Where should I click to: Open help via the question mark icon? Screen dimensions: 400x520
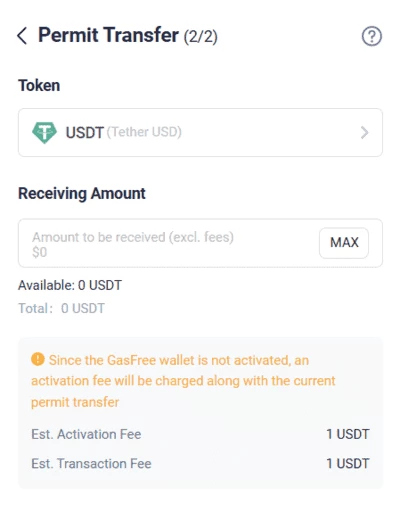[x=372, y=36]
